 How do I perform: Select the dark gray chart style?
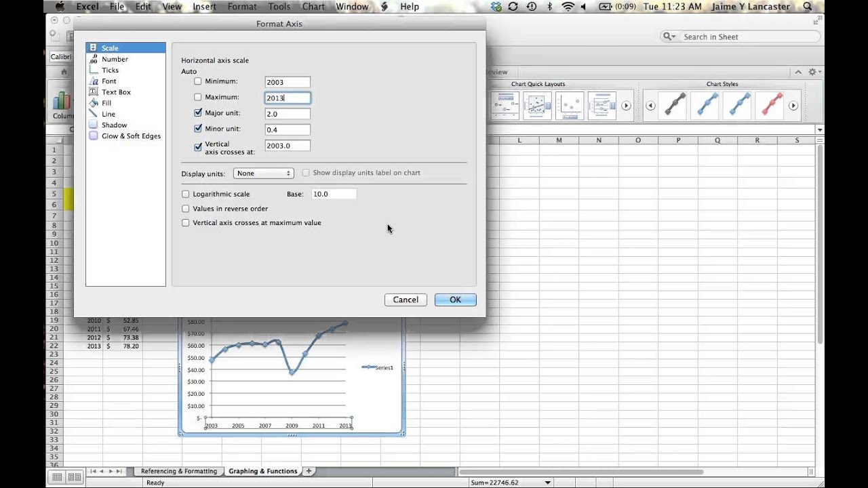point(675,105)
